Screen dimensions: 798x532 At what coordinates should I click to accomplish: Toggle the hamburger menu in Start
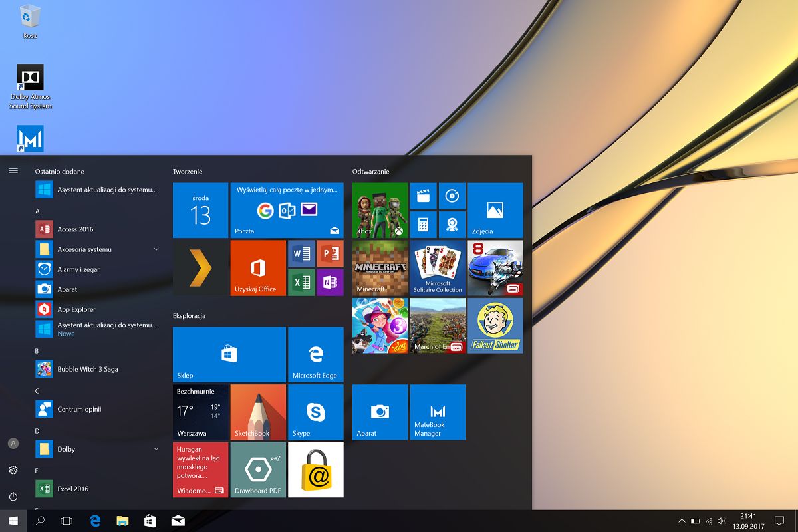coord(13,171)
